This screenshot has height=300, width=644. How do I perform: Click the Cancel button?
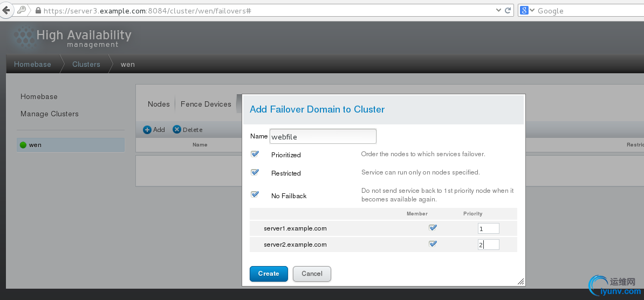click(312, 274)
